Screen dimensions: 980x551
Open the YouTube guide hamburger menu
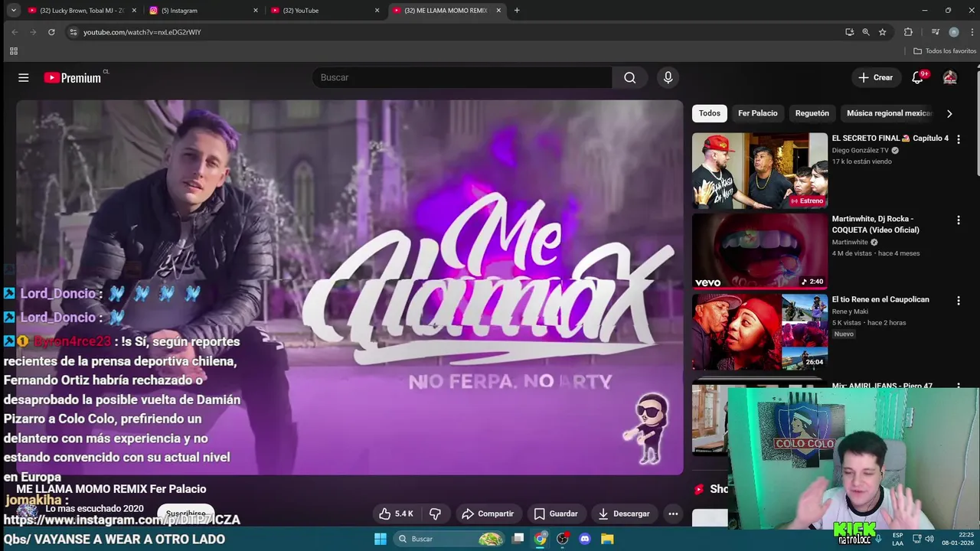(x=24, y=77)
